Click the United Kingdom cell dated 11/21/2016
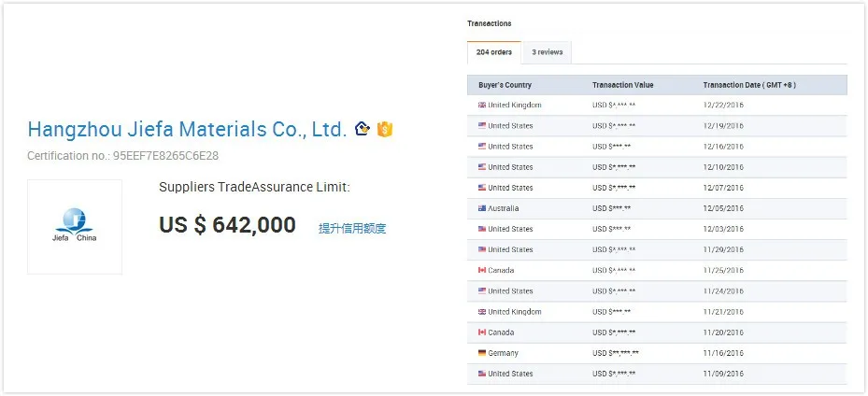The width and height of the screenshot is (868, 396). pyautogui.click(x=515, y=312)
